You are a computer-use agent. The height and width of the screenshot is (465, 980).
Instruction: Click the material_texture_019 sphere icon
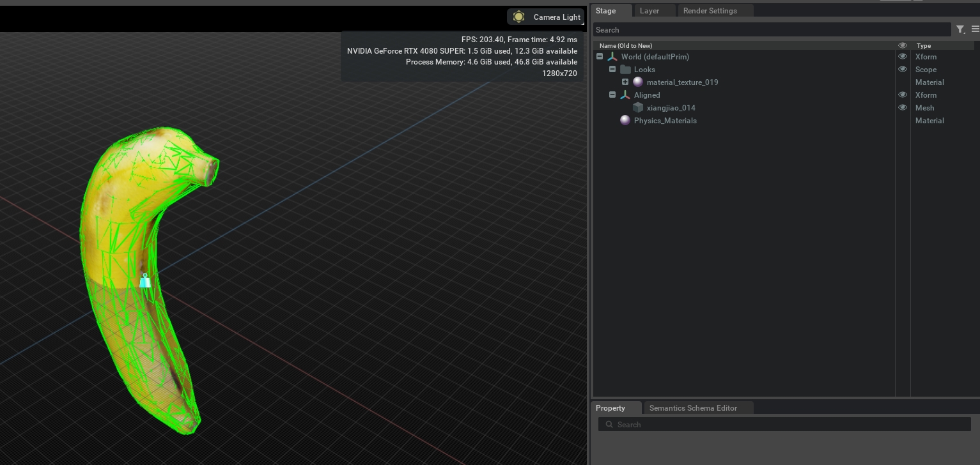(x=637, y=82)
